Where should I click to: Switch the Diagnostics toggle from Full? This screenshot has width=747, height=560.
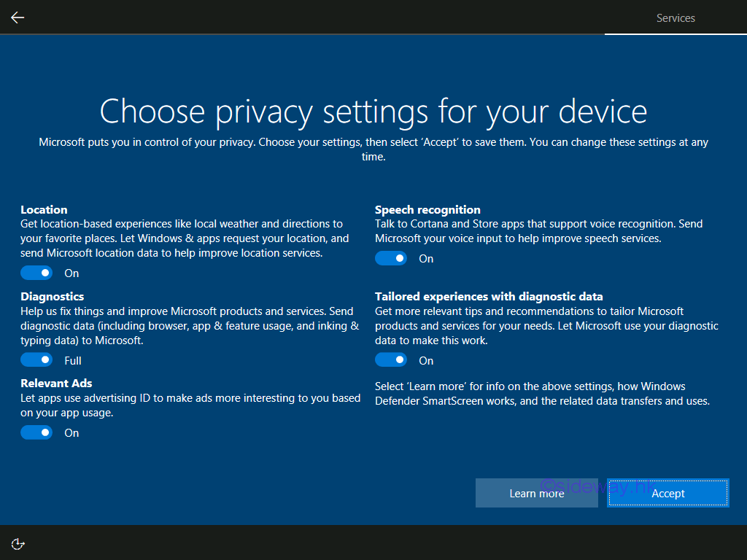point(36,360)
